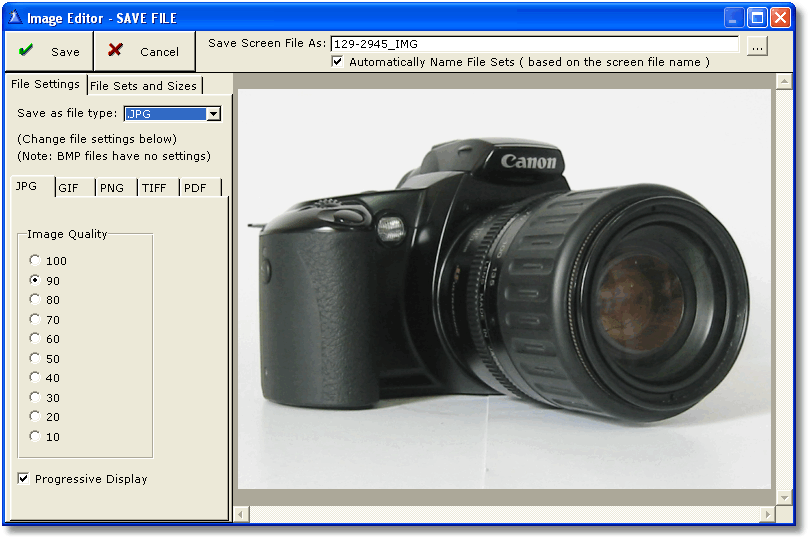Switch to File Sets and Sizes tab
810x540 pixels.
pyautogui.click(x=144, y=86)
